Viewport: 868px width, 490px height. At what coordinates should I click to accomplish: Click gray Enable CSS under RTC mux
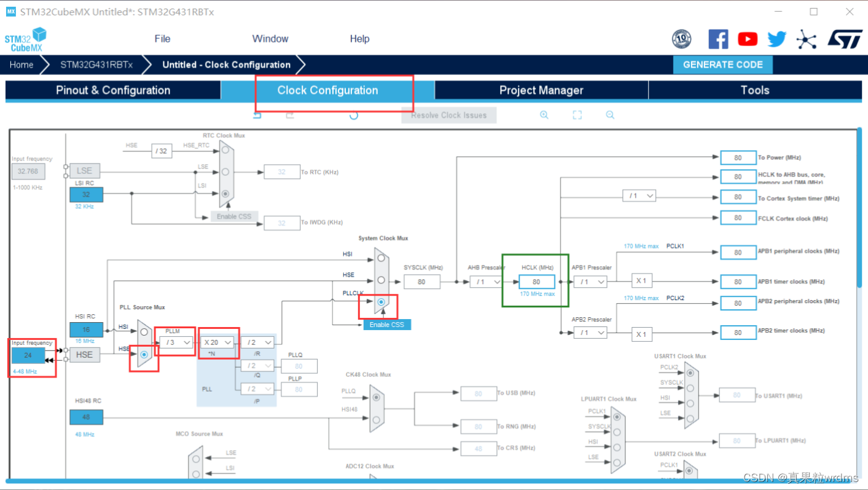tap(234, 216)
